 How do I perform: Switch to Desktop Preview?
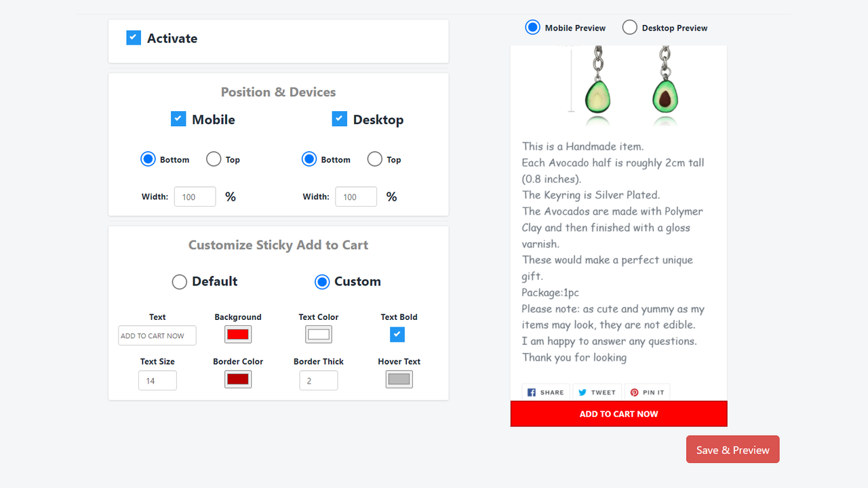(630, 28)
